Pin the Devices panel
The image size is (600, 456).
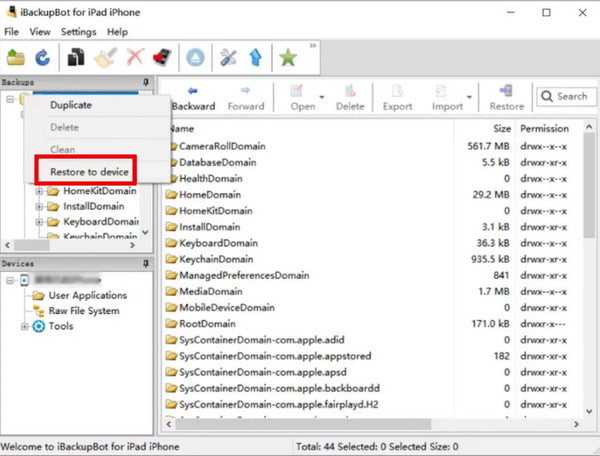[146, 264]
